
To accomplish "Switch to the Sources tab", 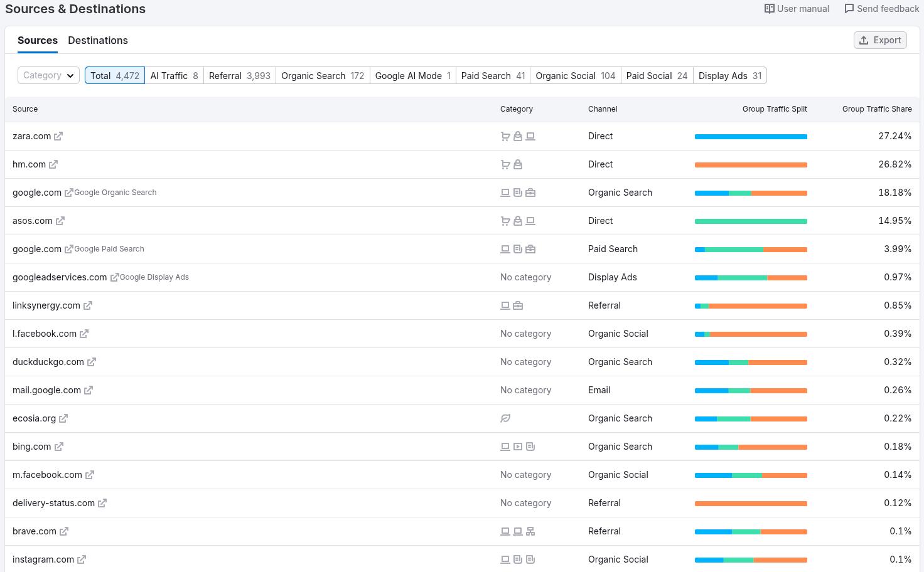I will coord(38,40).
